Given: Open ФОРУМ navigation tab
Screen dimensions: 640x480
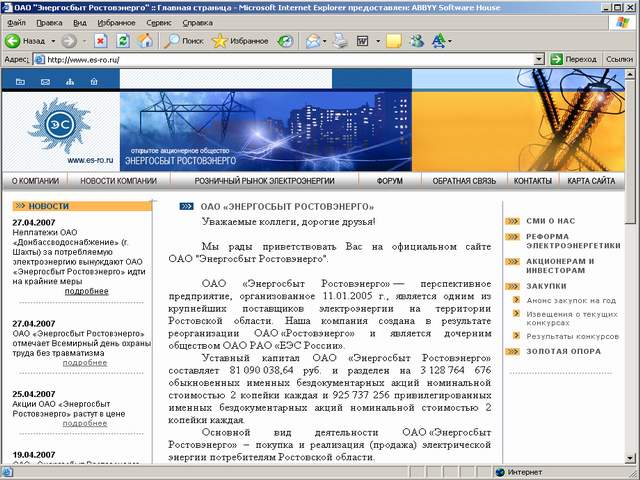Looking at the screenshot, I should (390, 181).
